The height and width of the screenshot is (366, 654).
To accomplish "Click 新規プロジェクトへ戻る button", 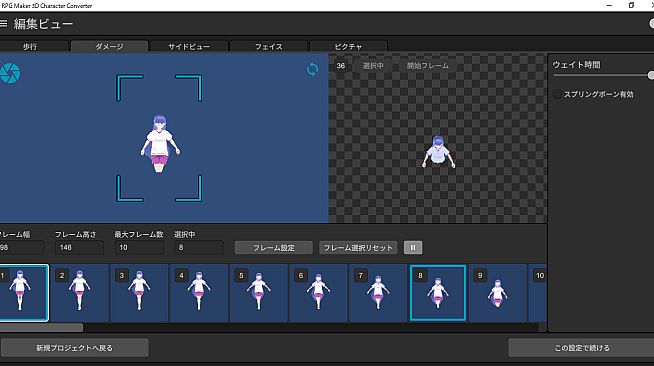I will (x=75, y=348).
